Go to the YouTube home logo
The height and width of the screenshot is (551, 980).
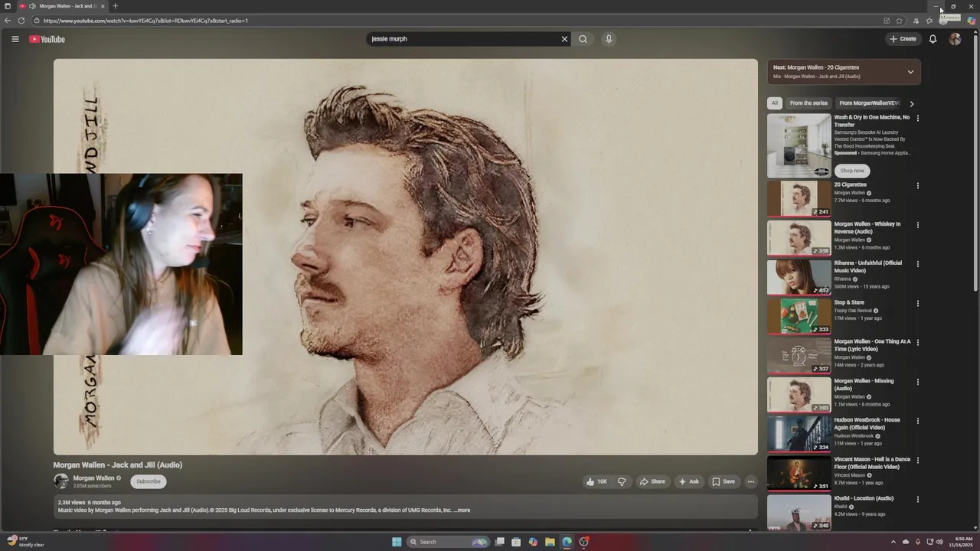47,39
